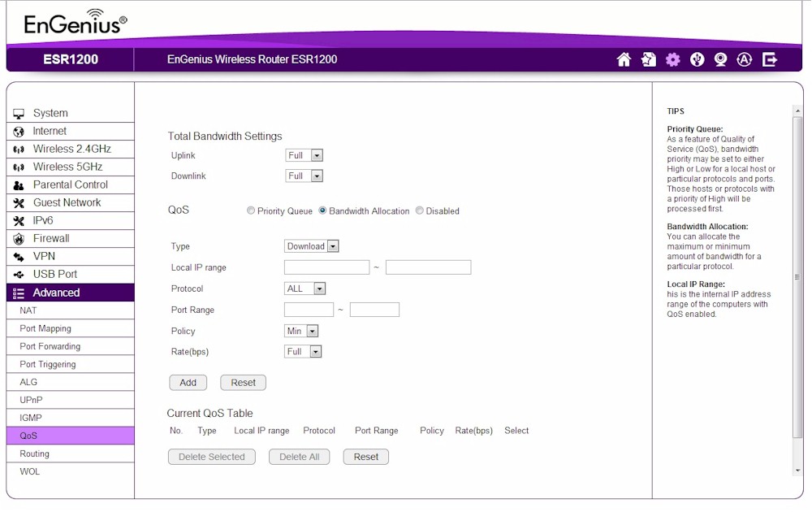Viewport: 812px width, 512px height.
Task: Open the webcam icon in header
Action: coord(720,59)
